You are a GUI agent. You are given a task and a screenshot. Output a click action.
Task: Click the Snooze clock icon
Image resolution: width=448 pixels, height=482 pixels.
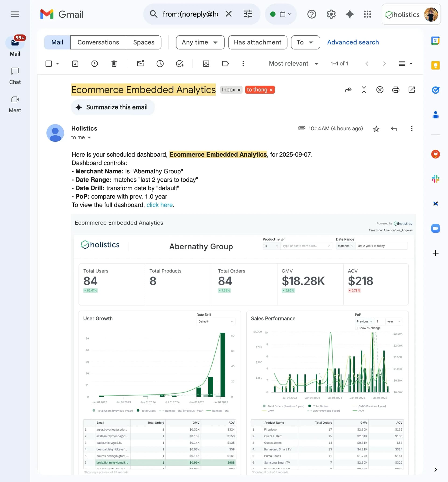[x=160, y=64]
